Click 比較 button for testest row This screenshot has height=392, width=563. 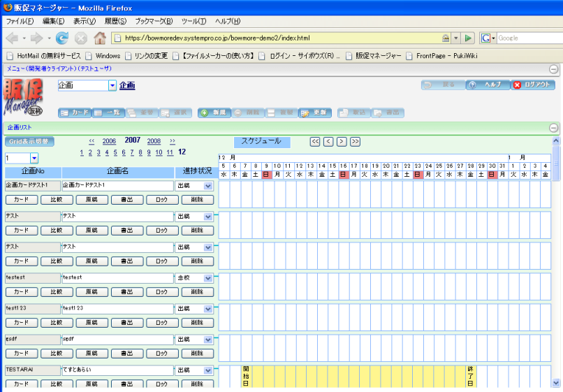[x=57, y=292]
